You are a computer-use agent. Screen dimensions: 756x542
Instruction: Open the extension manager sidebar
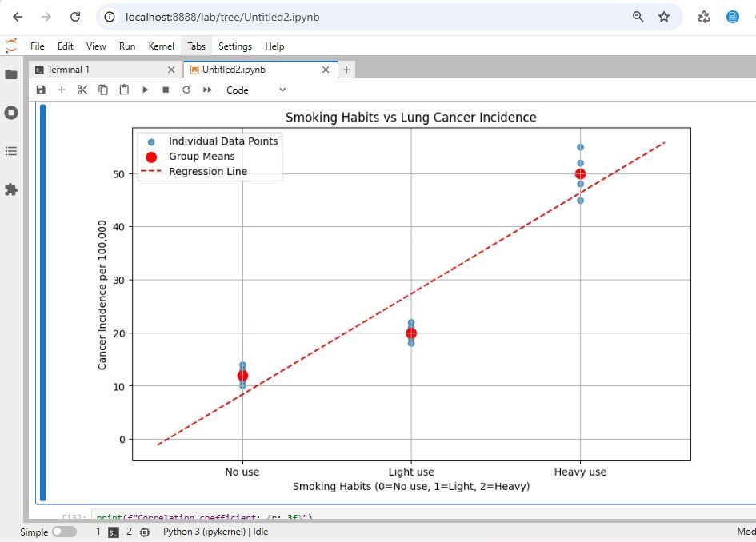11,189
